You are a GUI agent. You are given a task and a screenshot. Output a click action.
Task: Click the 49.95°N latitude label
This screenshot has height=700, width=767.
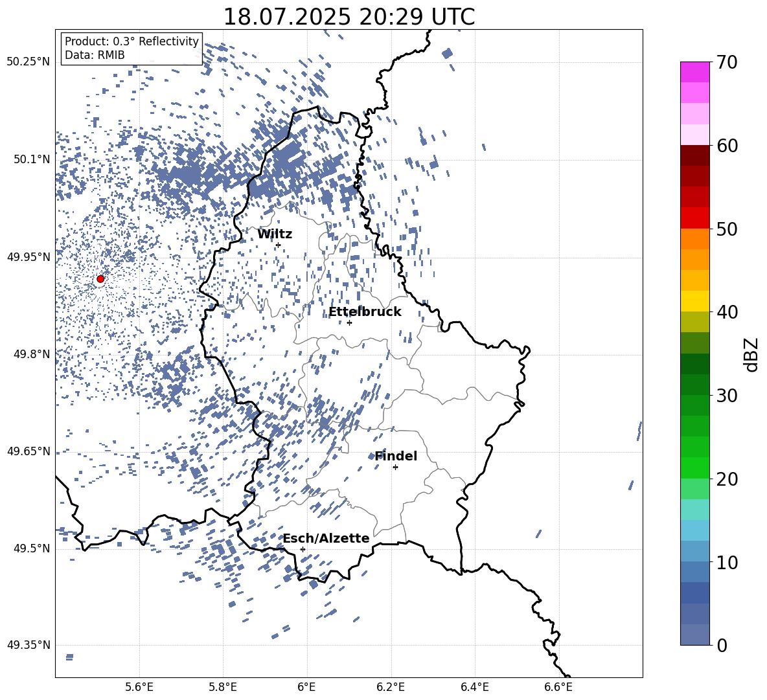pyautogui.click(x=29, y=257)
